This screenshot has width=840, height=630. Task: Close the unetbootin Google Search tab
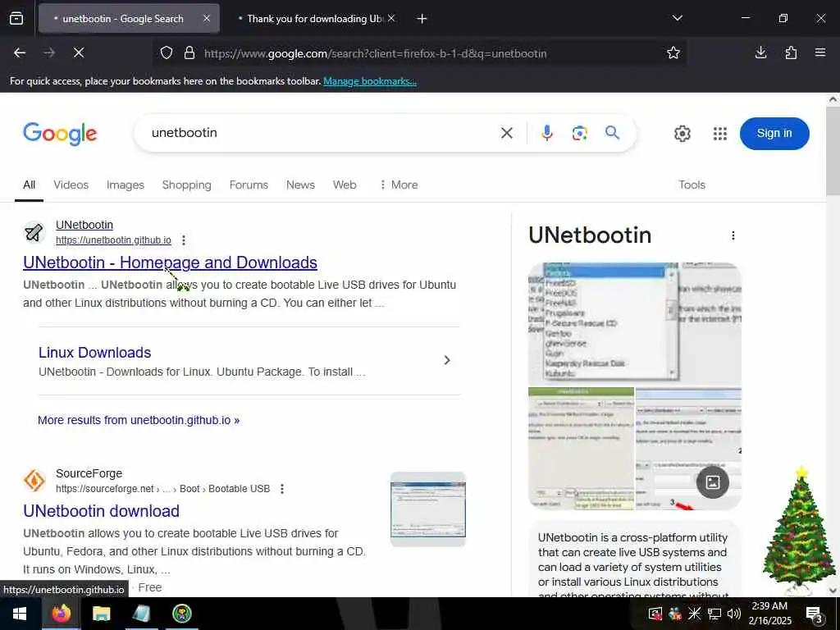click(207, 18)
